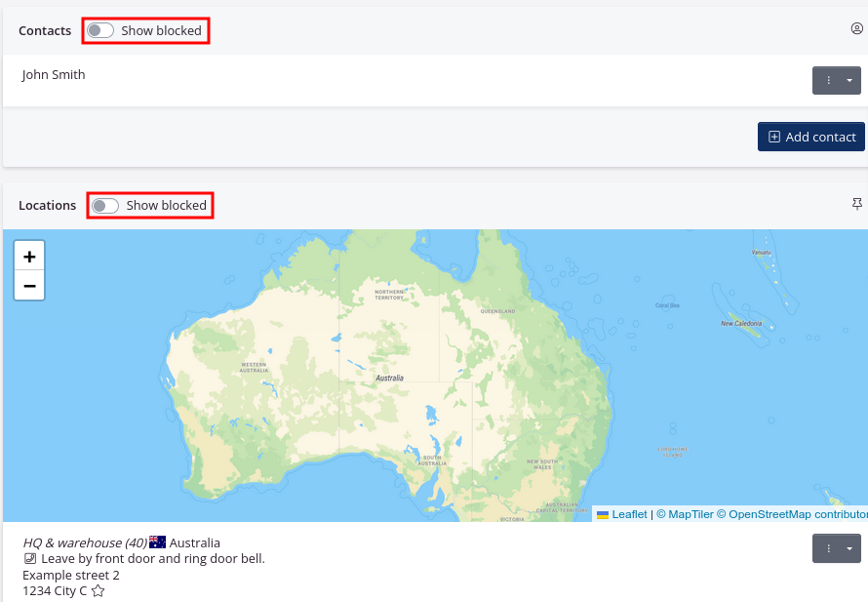
Task: Zoom in on the map with plus button
Action: pos(29,255)
